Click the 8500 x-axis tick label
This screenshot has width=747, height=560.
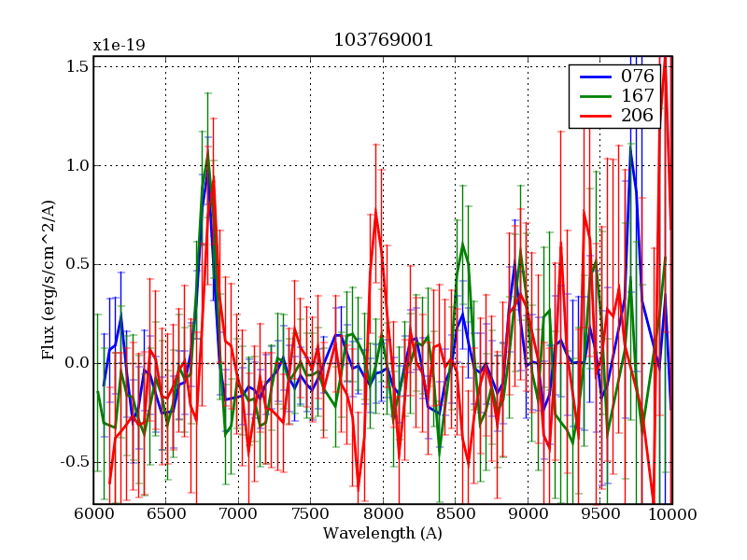coord(455,514)
